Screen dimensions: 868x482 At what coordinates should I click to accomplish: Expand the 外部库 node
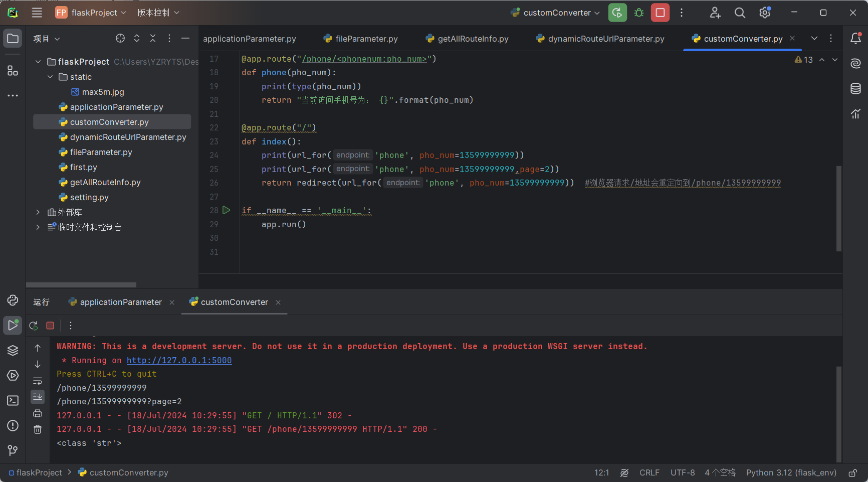point(38,212)
